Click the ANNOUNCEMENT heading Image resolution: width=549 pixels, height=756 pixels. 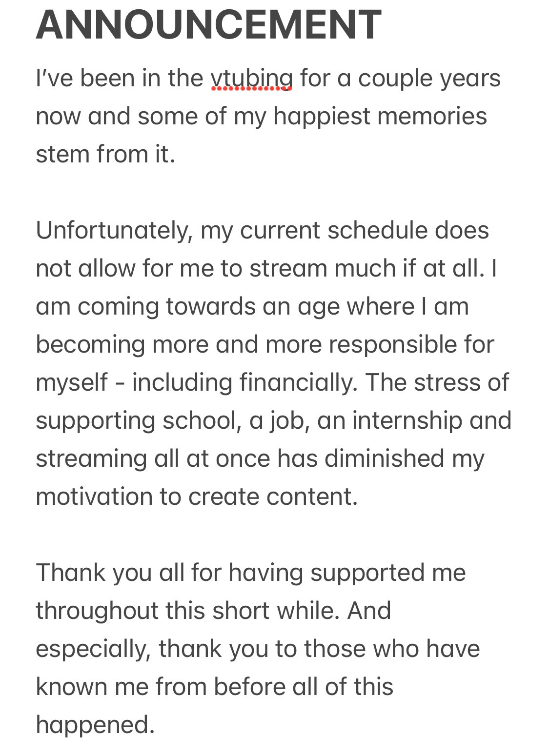208,24
